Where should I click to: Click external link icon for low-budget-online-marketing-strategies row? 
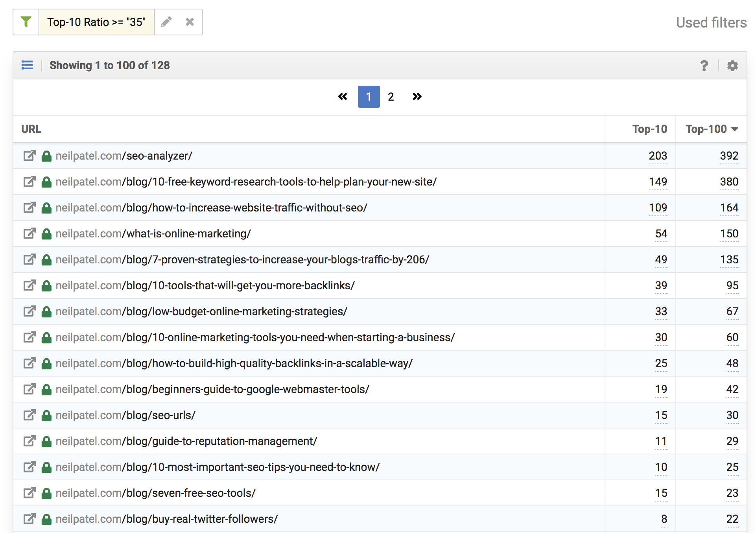click(x=30, y=311)
